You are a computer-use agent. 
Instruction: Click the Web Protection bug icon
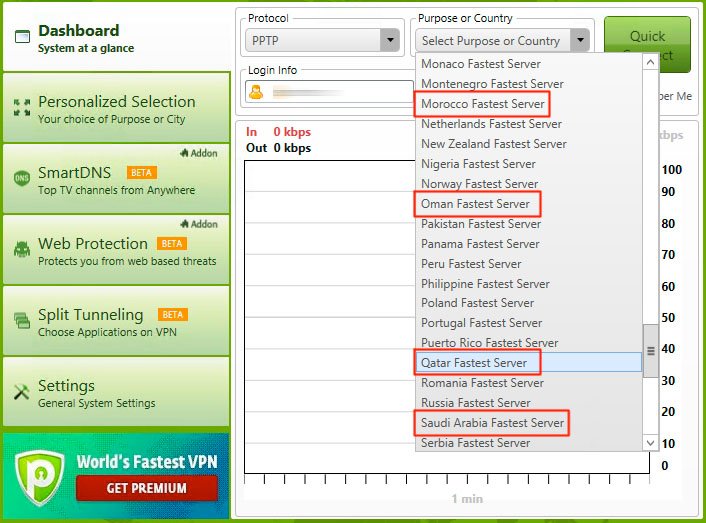coord(22,249)
